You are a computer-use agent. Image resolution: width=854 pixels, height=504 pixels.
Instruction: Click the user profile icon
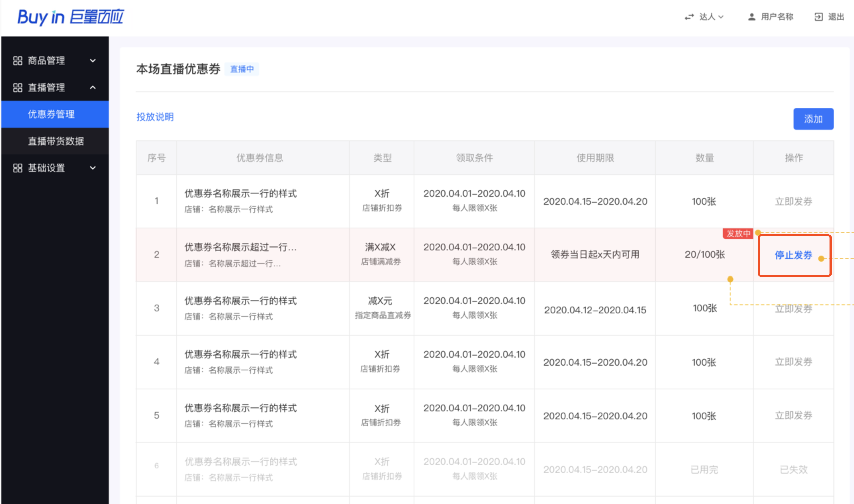[x=751, y=17]
